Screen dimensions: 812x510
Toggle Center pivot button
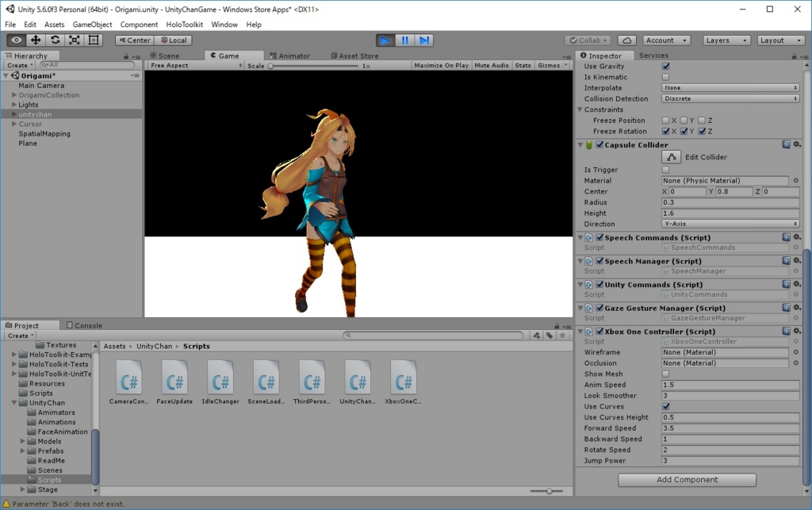pyautogui.click(x=135, y=40)
